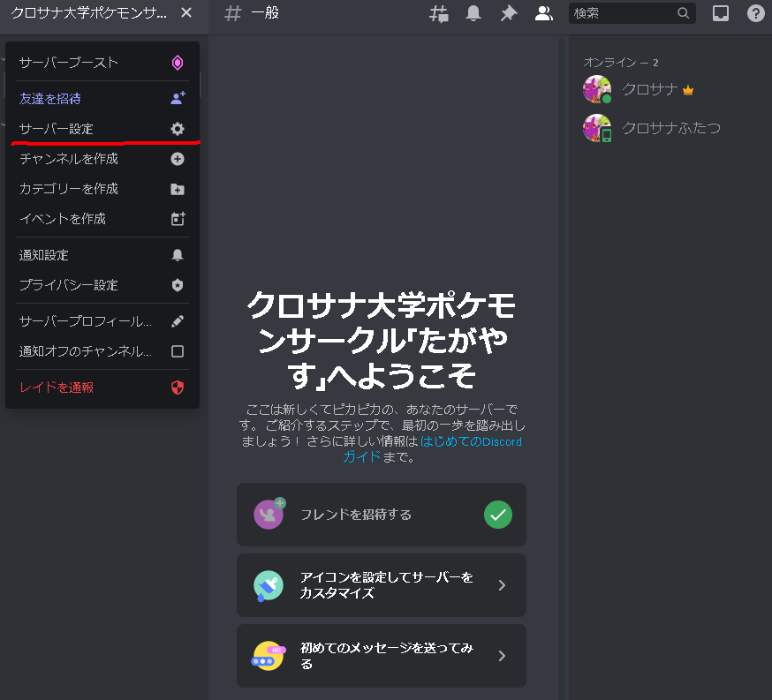Click the create event calendar icon

tap(178, 219)
